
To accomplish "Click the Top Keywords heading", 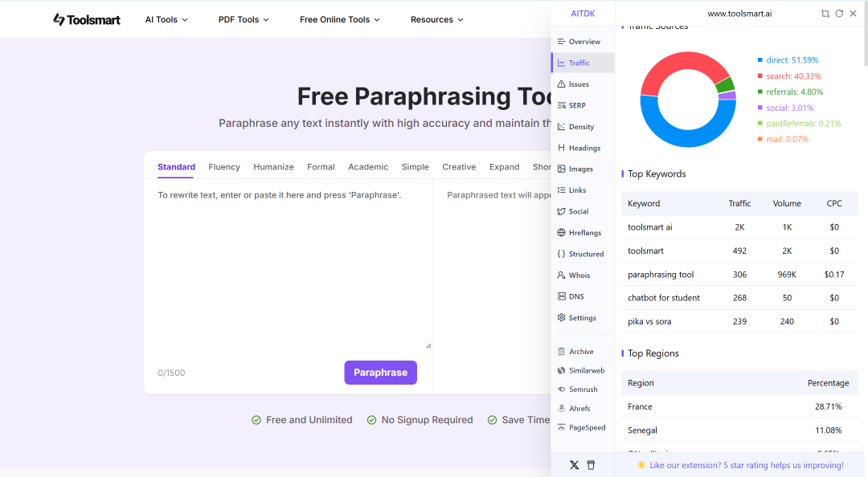I will coord(657,173).
